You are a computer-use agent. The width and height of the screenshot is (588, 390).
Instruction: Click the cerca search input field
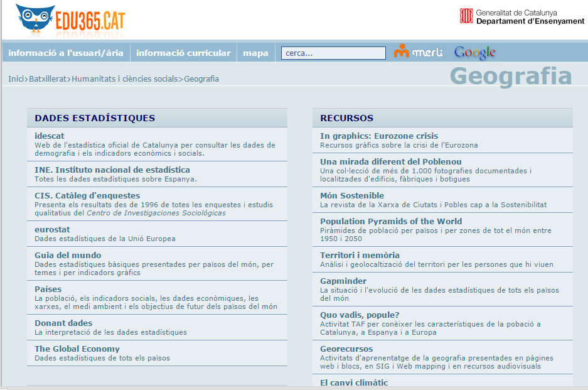tap(333, 53)
